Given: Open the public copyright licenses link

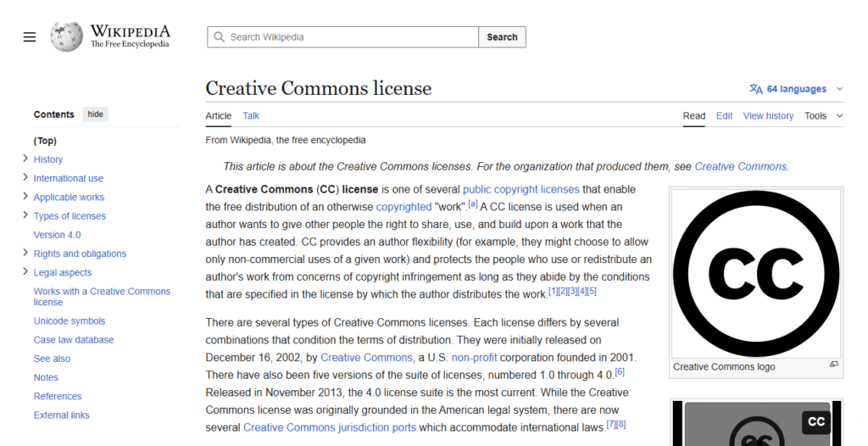Looking at the screenshot, I should [521, 189].
